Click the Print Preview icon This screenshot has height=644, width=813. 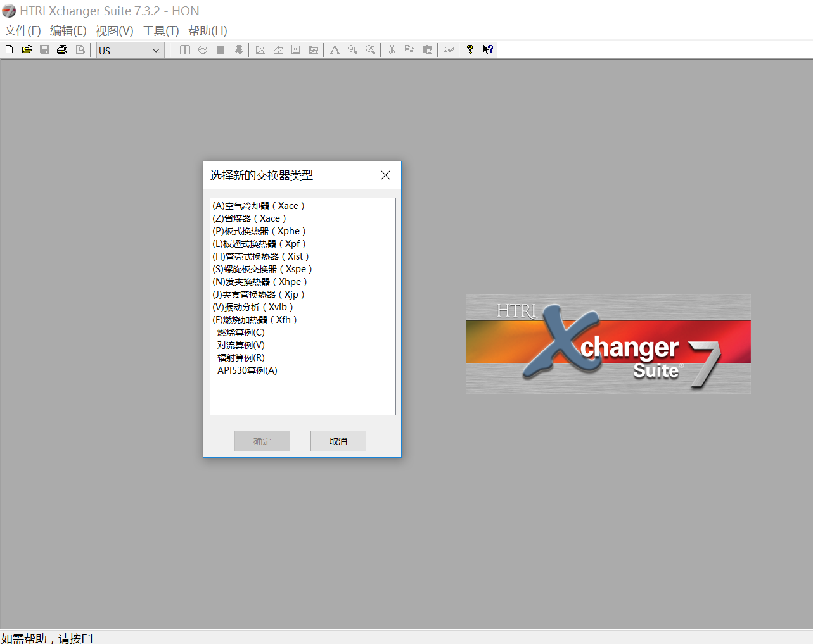(x=80, y=49)
